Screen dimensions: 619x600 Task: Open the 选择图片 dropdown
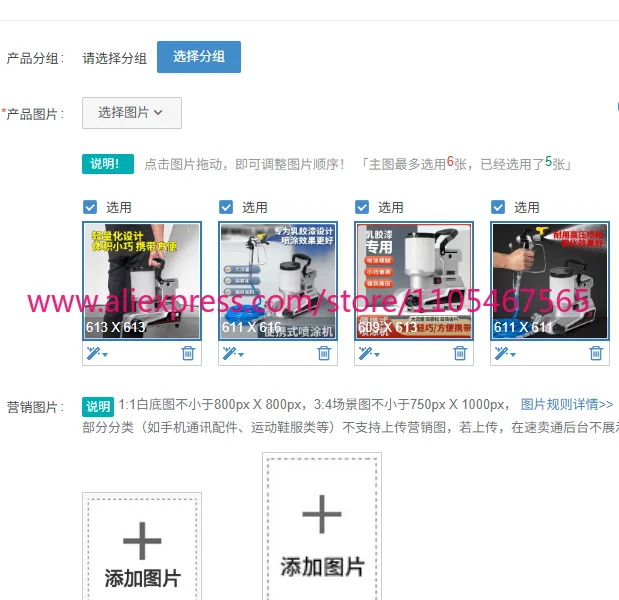point(132,113)
